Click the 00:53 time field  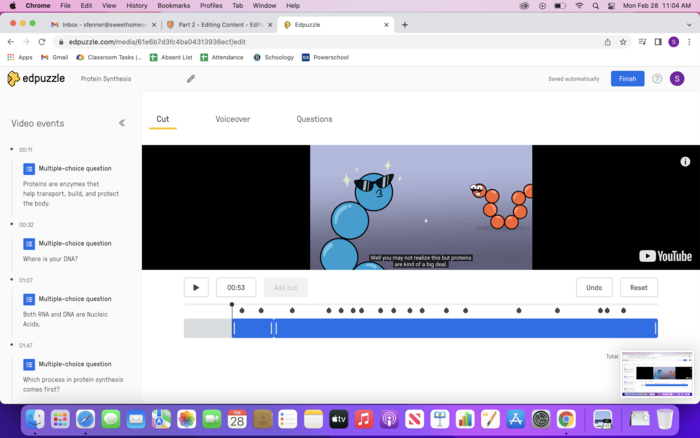pyautogui.click(x=236, y=288)
